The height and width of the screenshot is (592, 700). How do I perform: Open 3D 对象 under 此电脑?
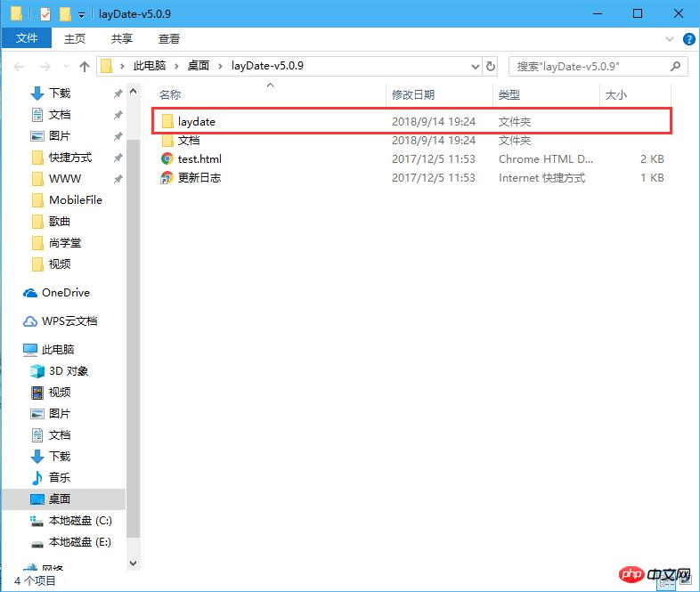coord(69,370)
